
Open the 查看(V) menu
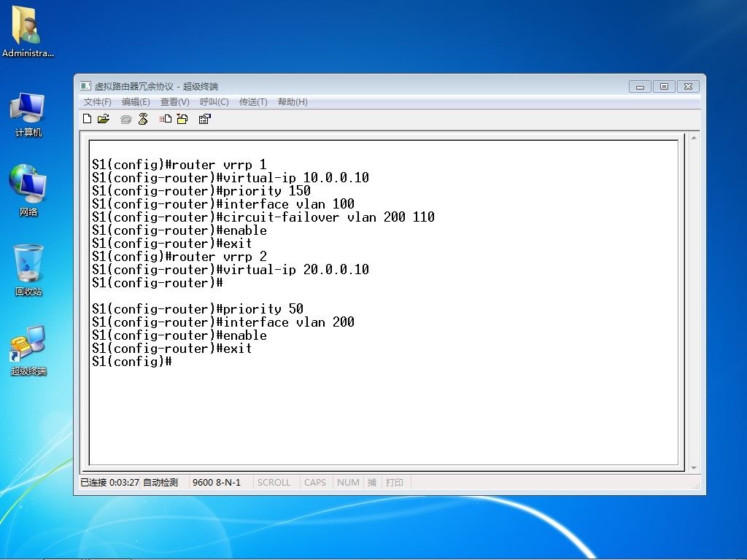(175, 102)
